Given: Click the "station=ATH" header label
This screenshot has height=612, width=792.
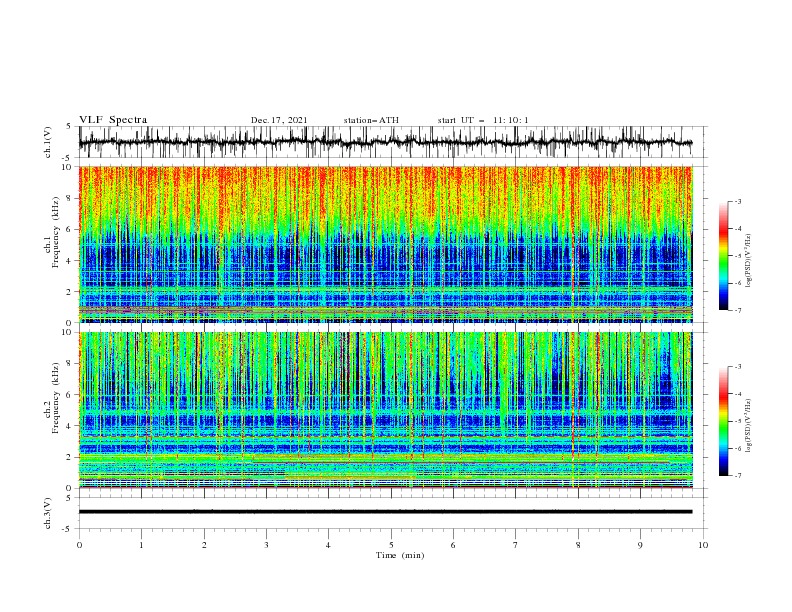Looking at the screenshot, I should pyautogui.click(x=371, y=120).
